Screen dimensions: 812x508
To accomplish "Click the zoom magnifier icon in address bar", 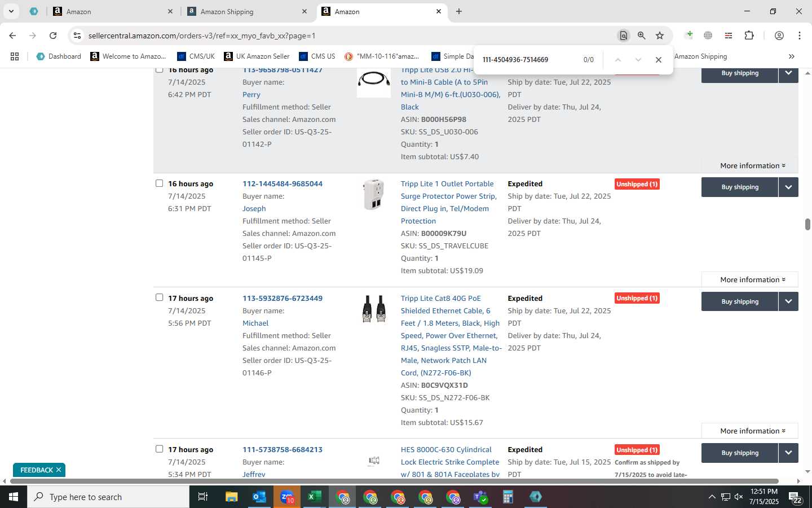I will [x=642, y=36].
